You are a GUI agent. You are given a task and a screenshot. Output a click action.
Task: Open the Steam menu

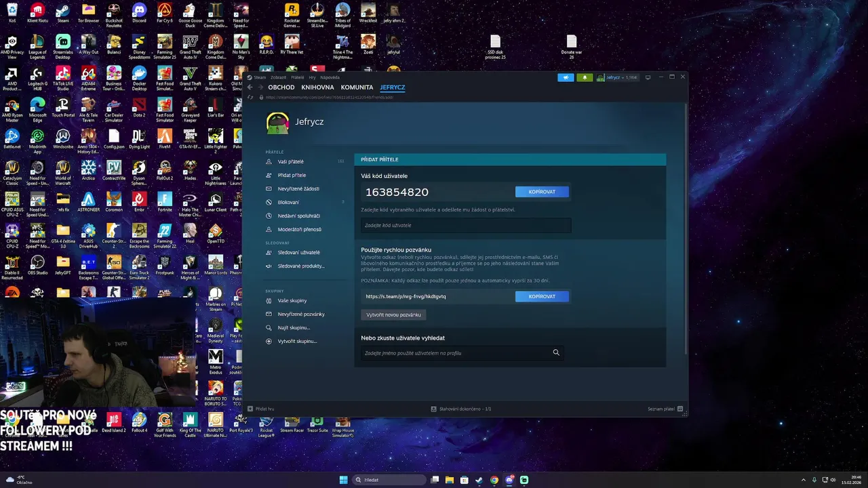[260, 77]
